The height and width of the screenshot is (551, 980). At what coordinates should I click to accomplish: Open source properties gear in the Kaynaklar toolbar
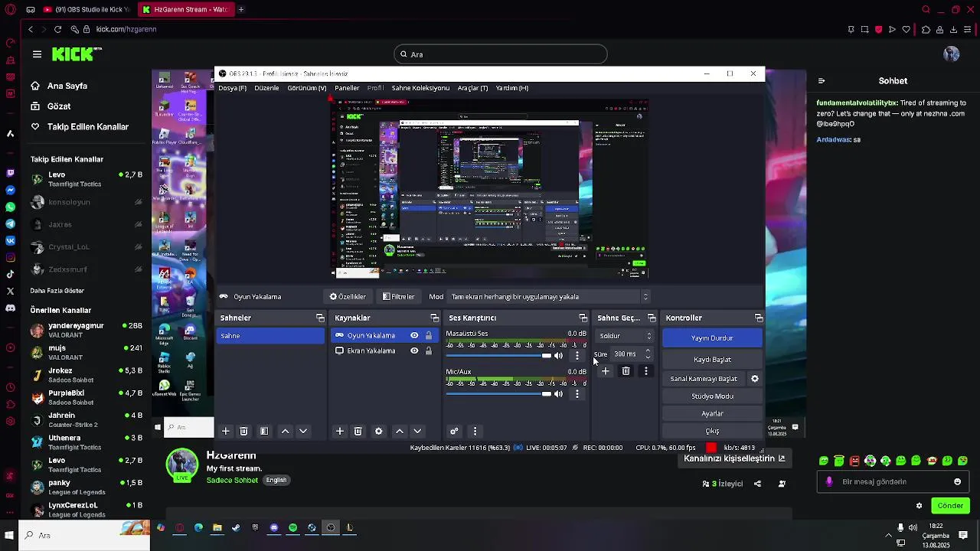[x=378, y=432]
